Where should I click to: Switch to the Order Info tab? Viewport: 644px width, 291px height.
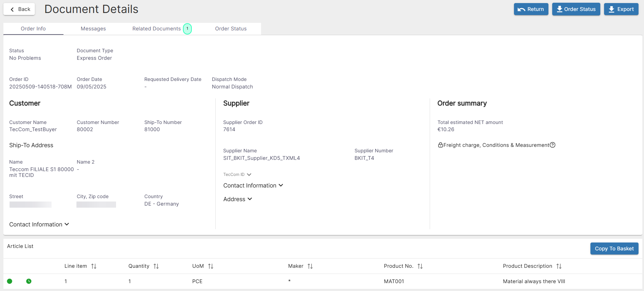pos(33,29)
